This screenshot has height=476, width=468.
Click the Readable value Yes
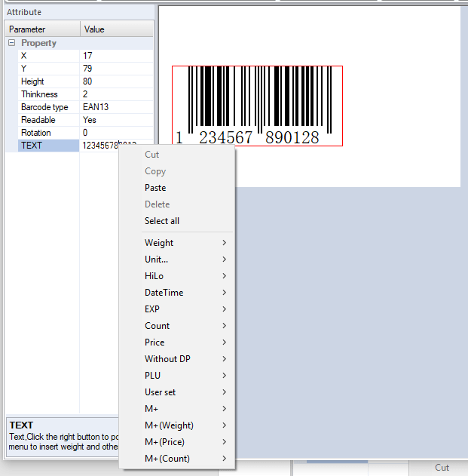pyautogui.click(x=116, y=120)
